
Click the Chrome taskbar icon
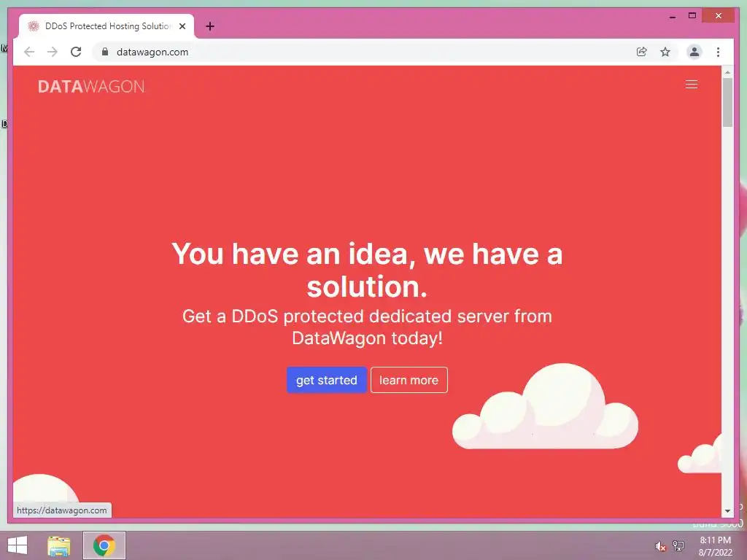pyautogui.click(x=104, y=545)
